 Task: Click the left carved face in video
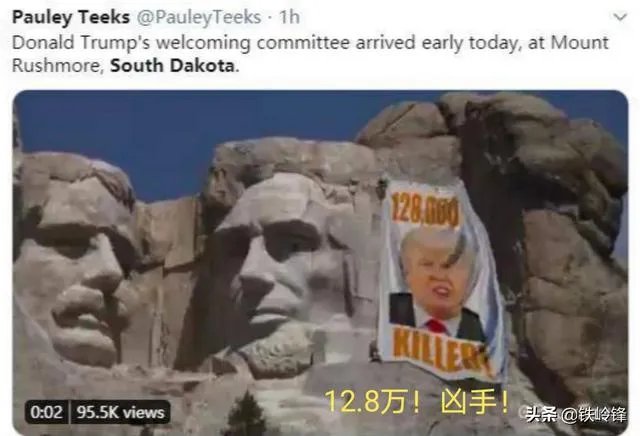(x=76, y=261)
